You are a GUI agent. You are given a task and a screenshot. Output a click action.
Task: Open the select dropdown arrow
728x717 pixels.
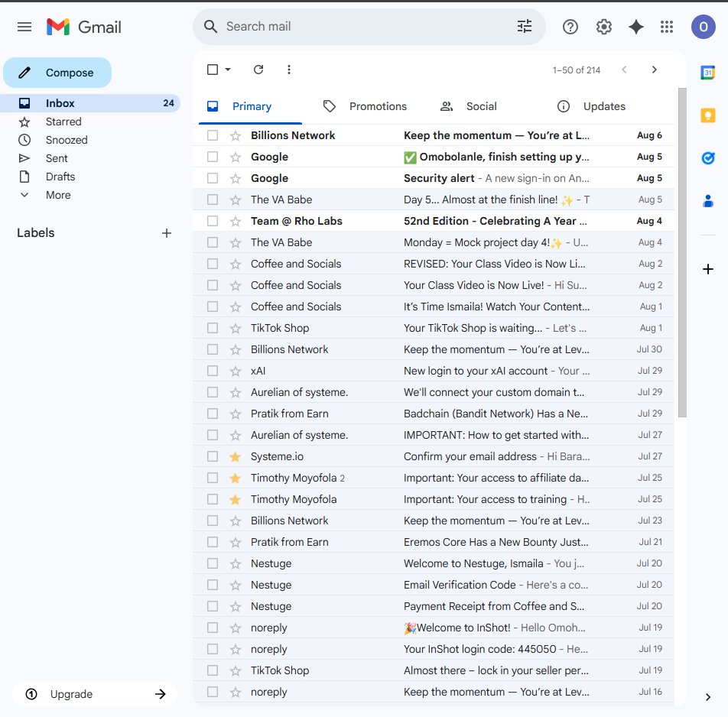228,70
